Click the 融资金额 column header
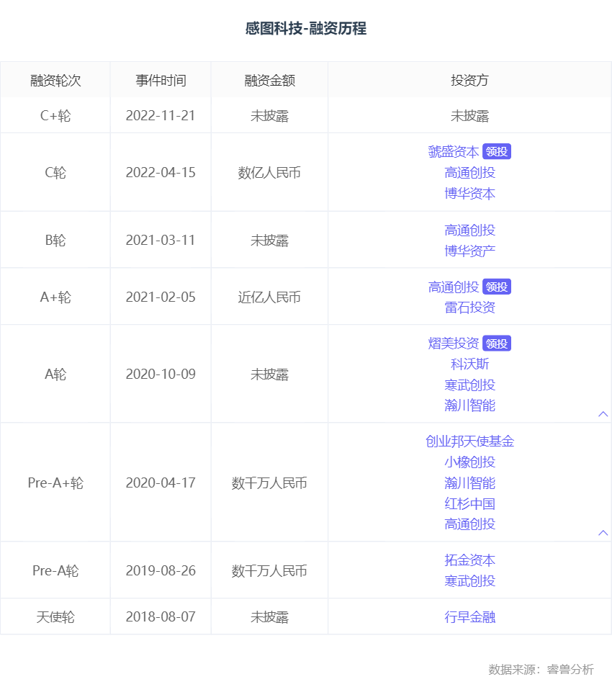The height and width of the screenshot is (700, 612). point(269,81)
